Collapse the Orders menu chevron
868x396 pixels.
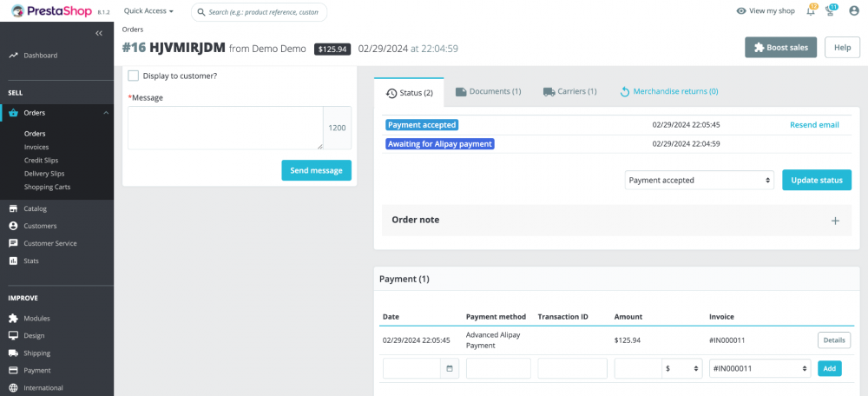[105, 113]
